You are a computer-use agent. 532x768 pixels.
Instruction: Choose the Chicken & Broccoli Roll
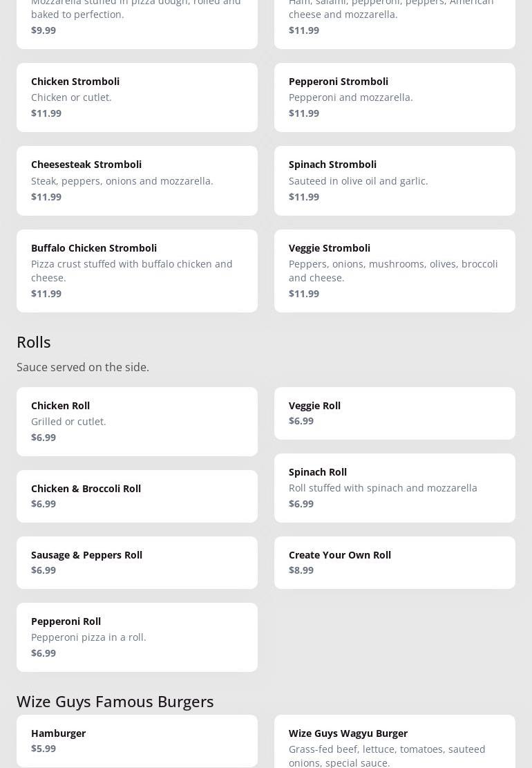137,496
